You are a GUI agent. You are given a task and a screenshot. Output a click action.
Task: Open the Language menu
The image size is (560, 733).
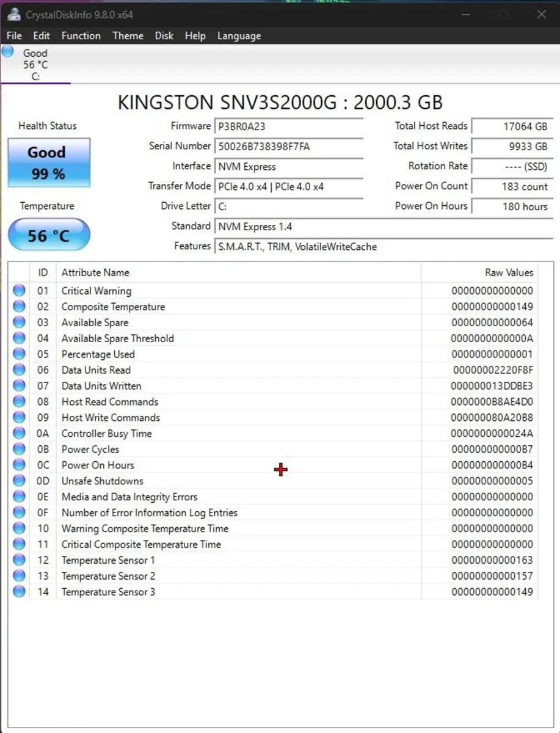239,35
